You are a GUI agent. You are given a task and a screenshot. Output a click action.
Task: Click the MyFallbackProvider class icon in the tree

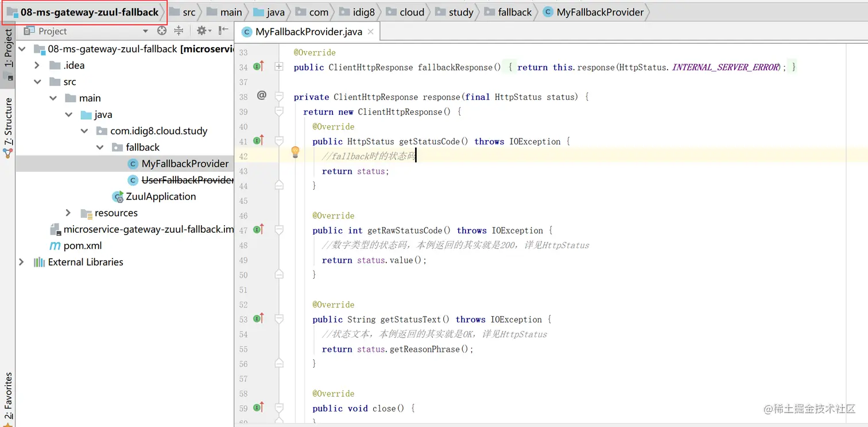coord(133,164)
